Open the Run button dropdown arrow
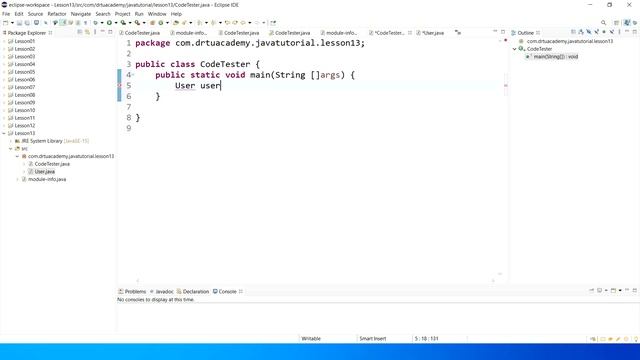 (116, 23)
